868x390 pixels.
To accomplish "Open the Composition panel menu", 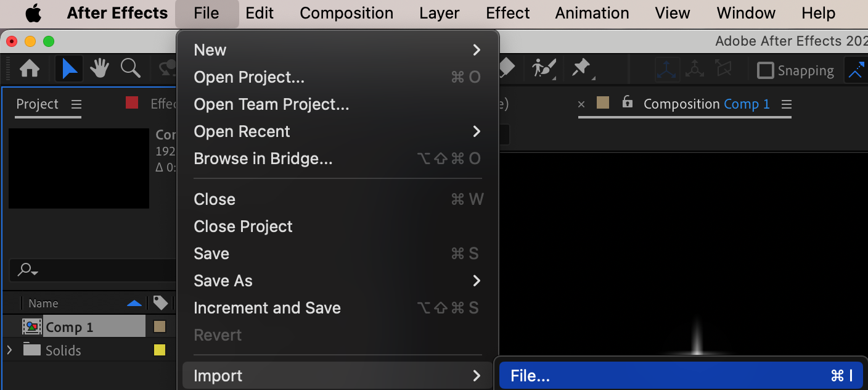I will (x=786, y=104).
